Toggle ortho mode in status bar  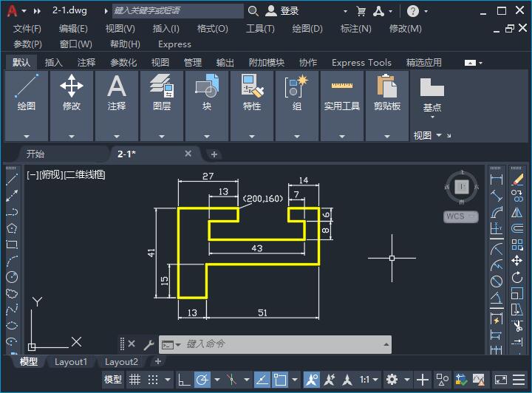[x=184, y=380]
